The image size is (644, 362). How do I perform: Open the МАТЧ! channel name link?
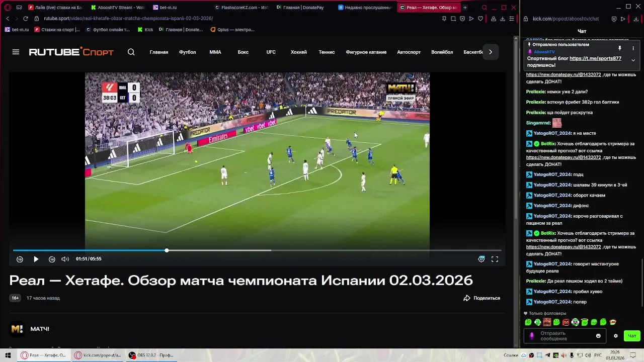[x=40, y=329]
